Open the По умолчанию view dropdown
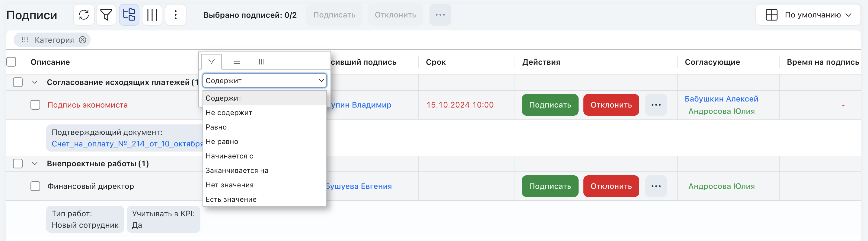Screen dimensions: 868x241 point(808,15)
